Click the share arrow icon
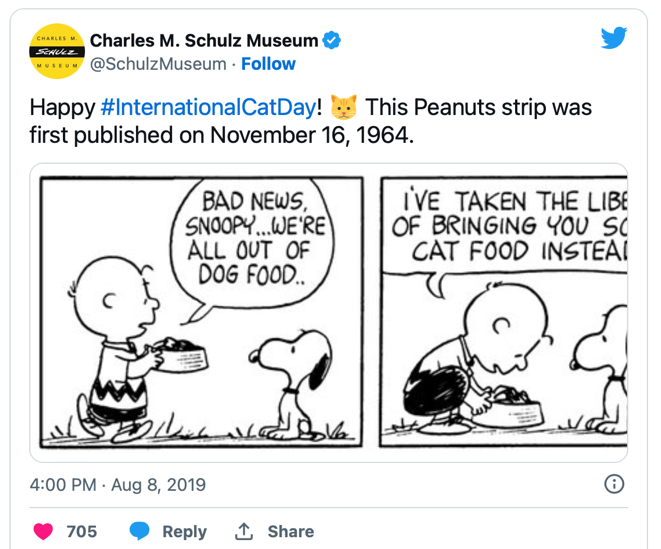 pos(243,531)
